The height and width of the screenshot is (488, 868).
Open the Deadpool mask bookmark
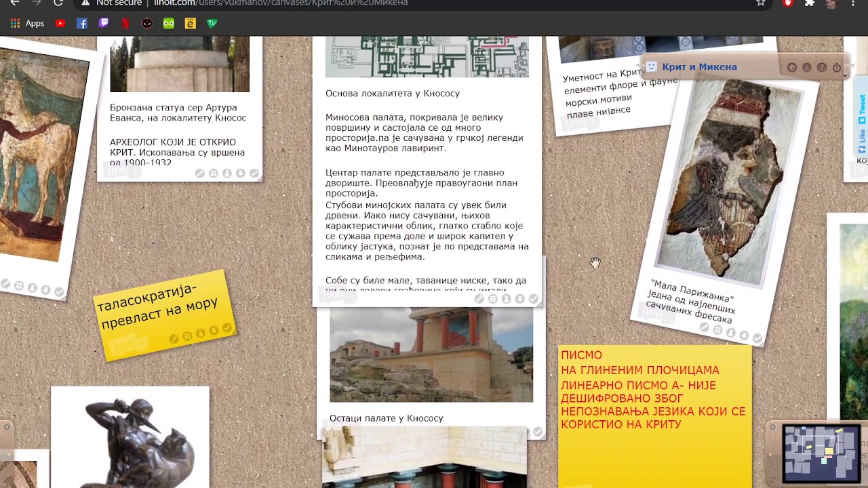[x=147, y=23]
